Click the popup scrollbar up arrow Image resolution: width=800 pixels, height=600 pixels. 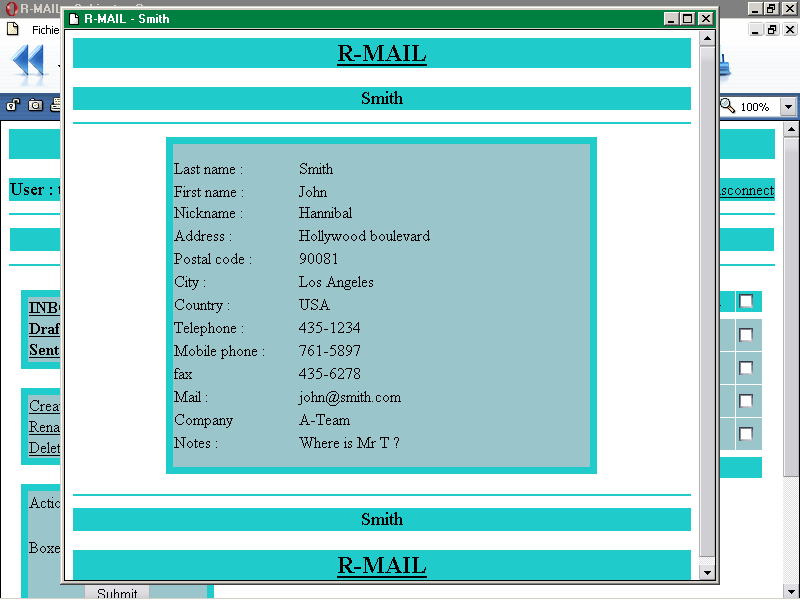coord(707,39)
